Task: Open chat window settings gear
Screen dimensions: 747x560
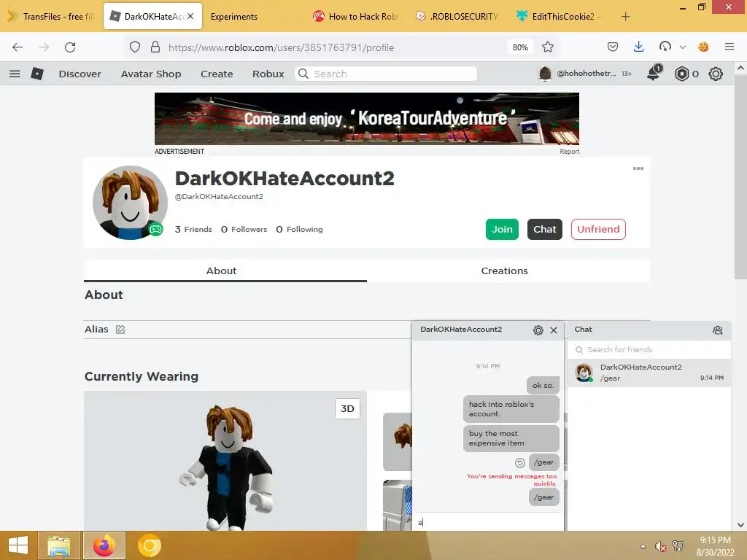Action: click(x=538, y=330)
